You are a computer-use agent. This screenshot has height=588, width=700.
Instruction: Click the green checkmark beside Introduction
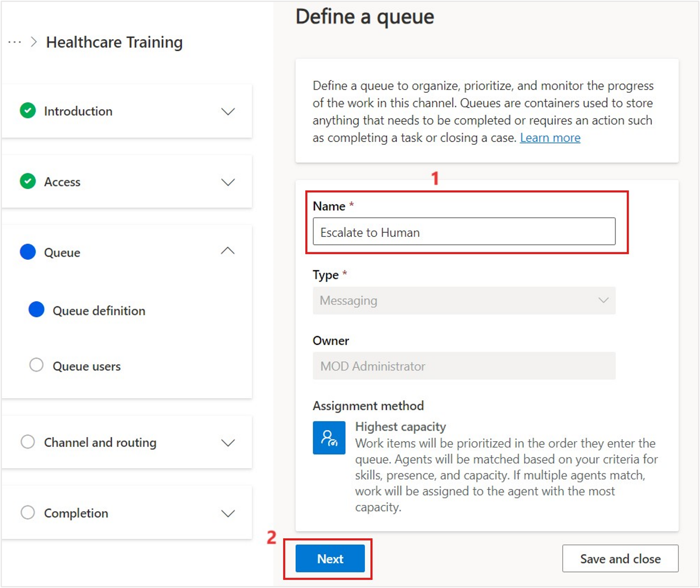[28, 111]
